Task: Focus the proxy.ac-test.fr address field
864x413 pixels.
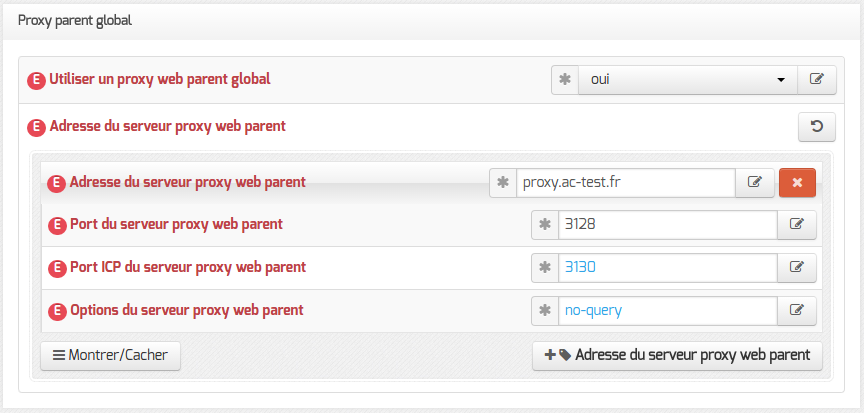Action: click(625, 183)
